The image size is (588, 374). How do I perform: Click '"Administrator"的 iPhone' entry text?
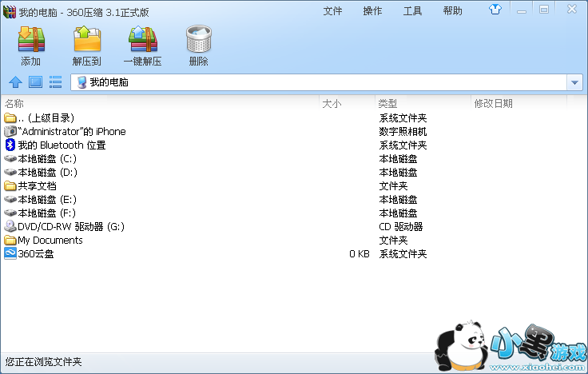[72, 132]
